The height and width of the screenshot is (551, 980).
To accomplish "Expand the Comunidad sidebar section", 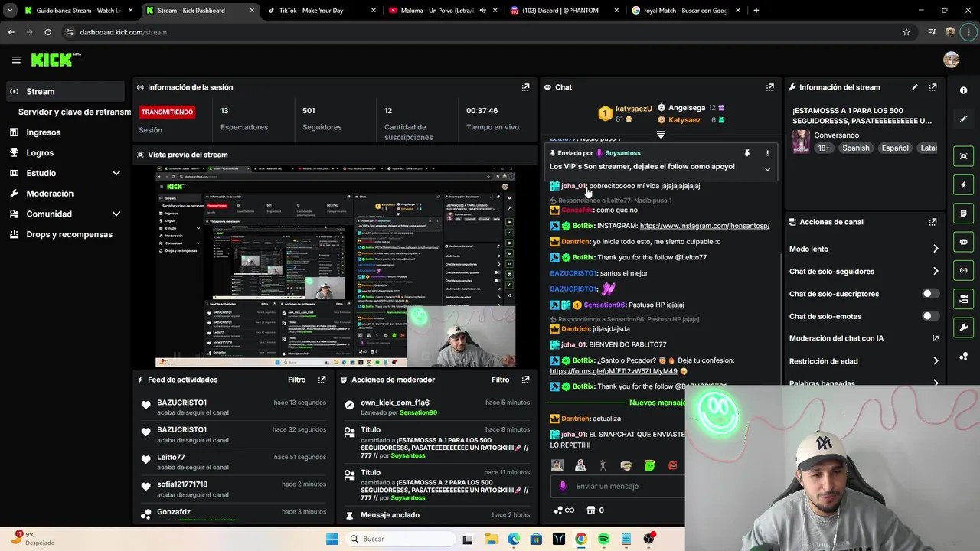I will tap(116, 214).
